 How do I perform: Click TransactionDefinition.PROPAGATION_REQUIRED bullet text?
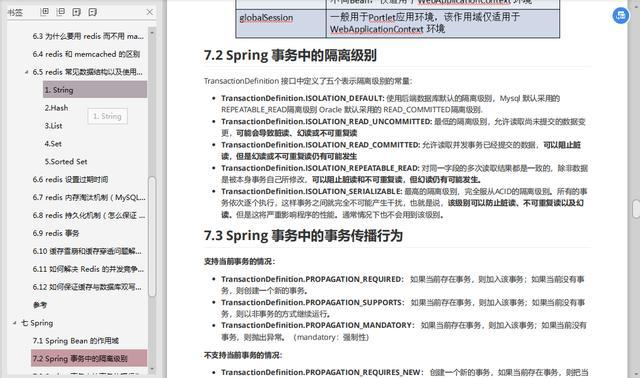click(312, 279)
